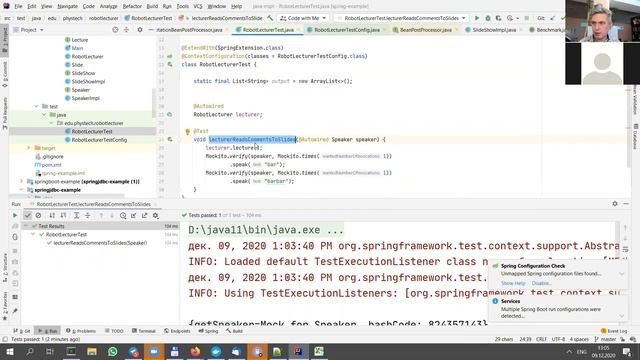640x360 pixels.
Task: Open Windows Start menu
Action: point(9,351)
